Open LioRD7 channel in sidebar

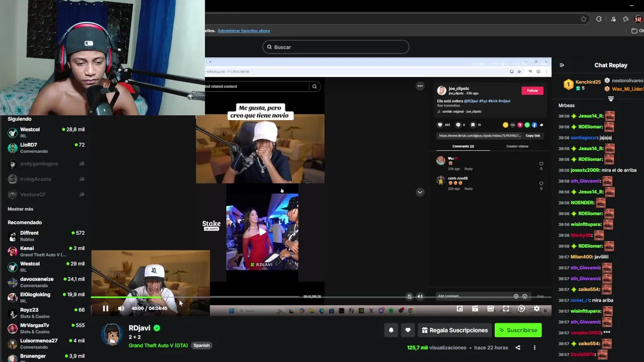click(46, 148)
